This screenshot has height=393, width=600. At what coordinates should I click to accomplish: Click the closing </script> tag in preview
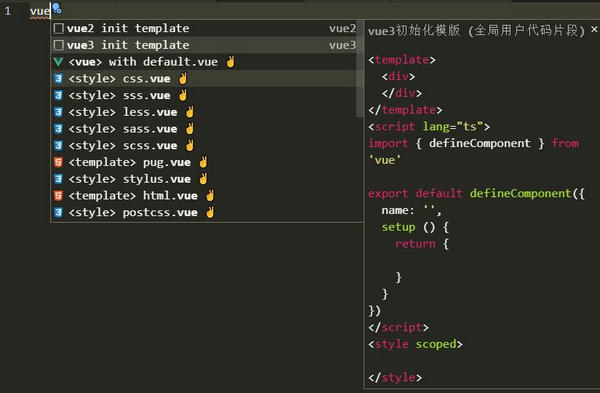398,328
